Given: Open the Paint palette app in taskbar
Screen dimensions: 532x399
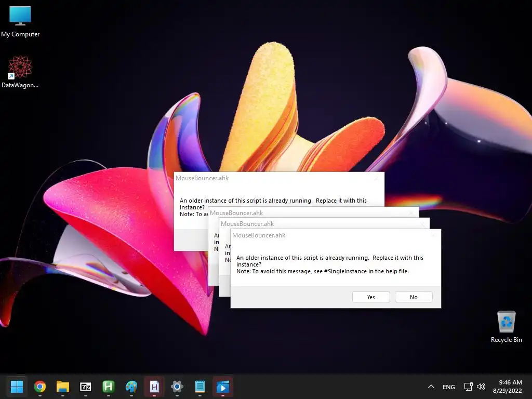Looking at the screenshot, I should (x=131, y=387).
